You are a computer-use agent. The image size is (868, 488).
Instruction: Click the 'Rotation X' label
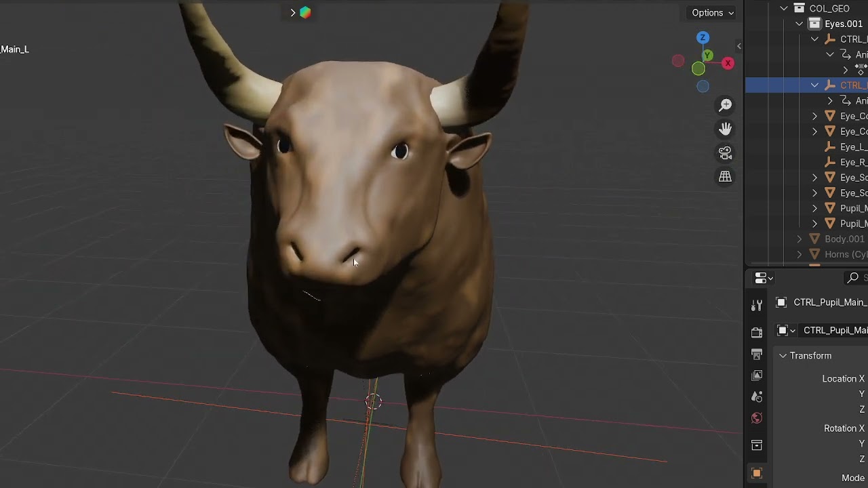click(x=844, y=428)
